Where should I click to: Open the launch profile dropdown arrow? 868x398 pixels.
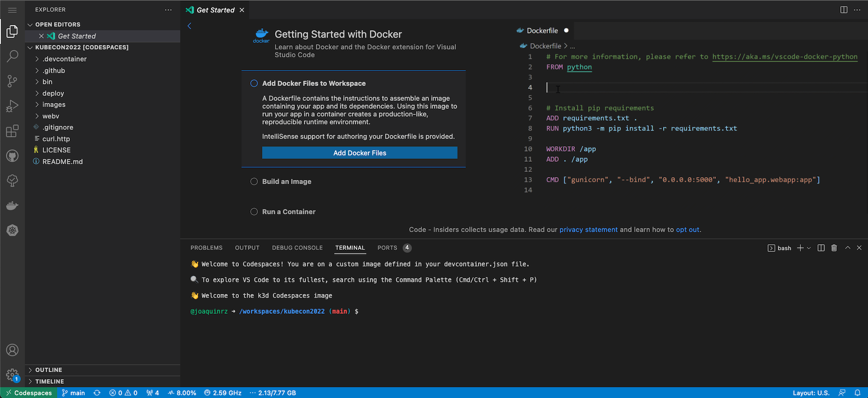pyautogui.click(x=809, y=248)
